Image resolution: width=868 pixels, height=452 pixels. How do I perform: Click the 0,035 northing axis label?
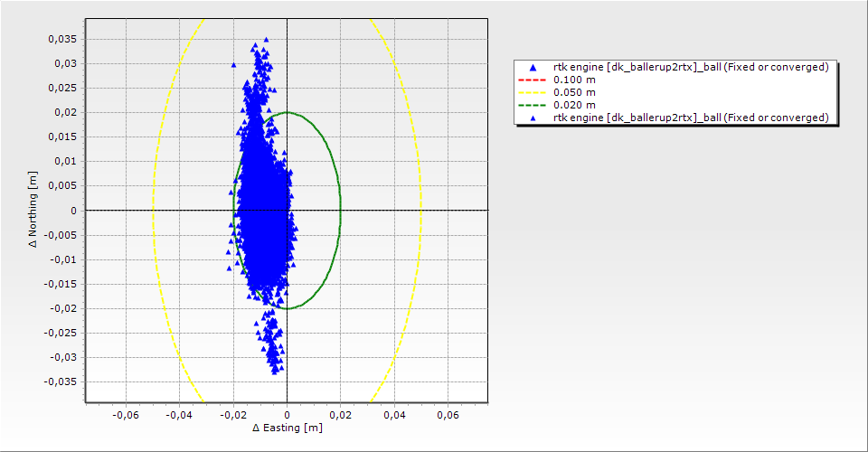[62, 39]
